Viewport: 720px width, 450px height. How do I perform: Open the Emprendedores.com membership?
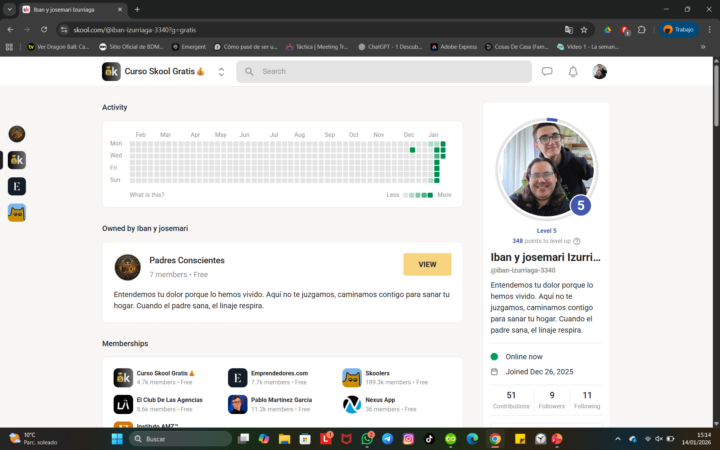[x=279, y=373]
